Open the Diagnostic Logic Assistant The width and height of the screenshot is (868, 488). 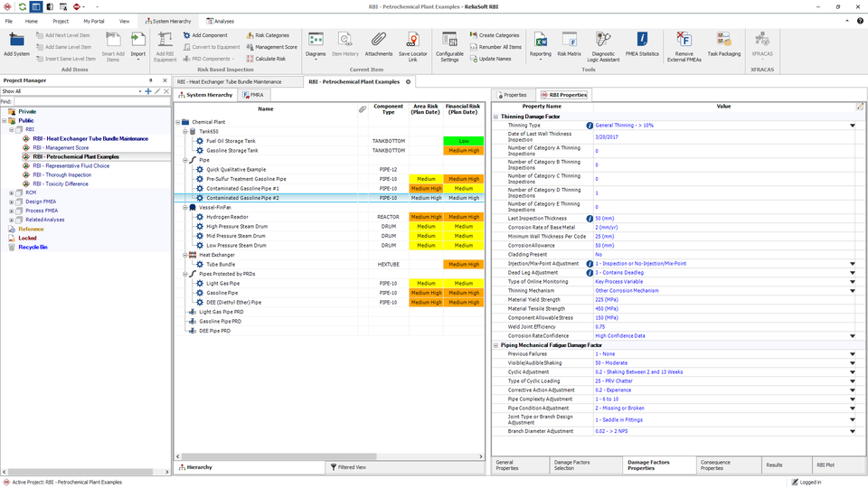coord(603,46)
